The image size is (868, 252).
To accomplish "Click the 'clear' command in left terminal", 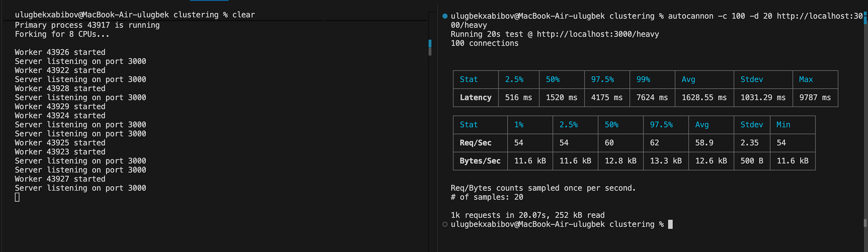I will tap(243, 15).
